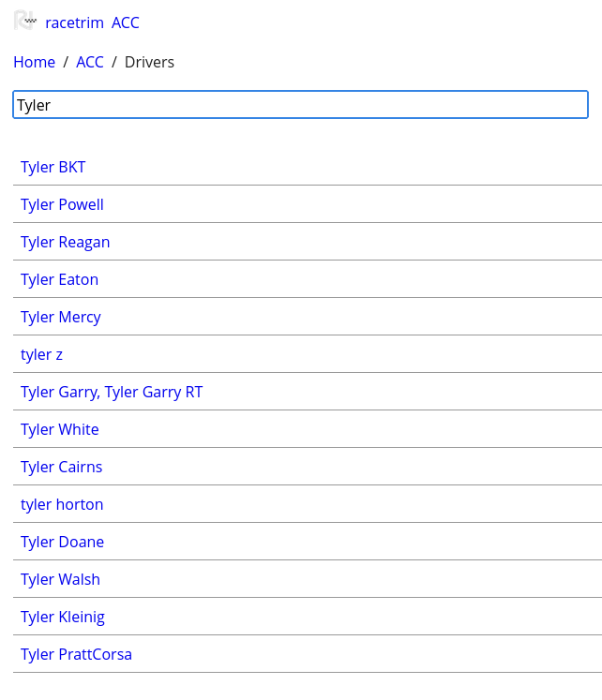Open driver Tyler Eaton

point(59,279)
